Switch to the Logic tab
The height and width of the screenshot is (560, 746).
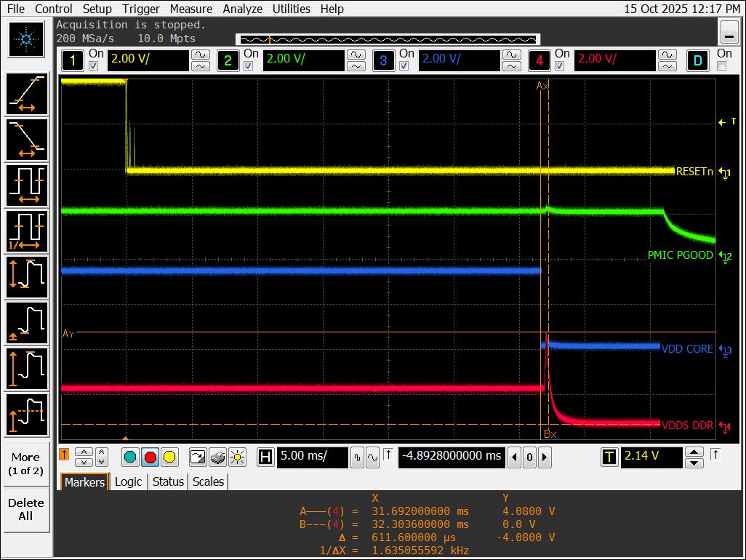[x=129, y=482]
